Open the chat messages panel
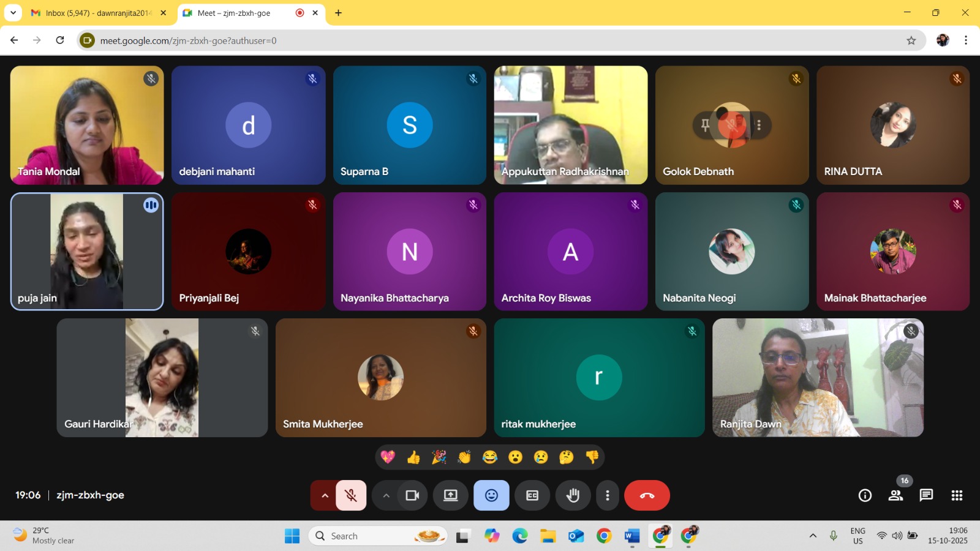980x551 pixels. click(926, 495)
